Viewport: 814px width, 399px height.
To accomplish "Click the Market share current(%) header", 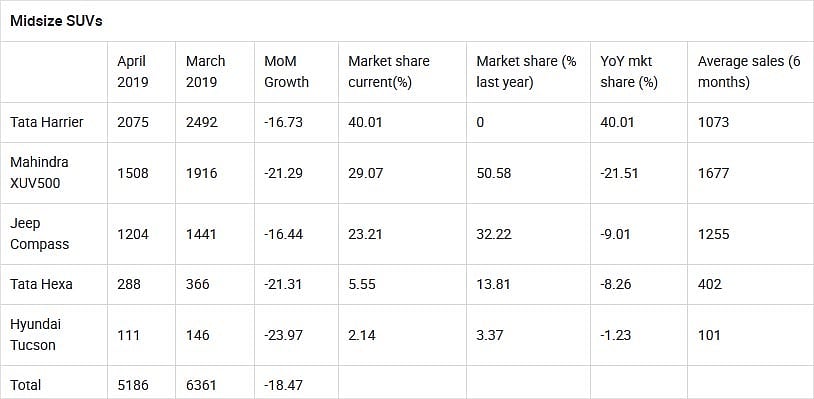I will (x=389, y=72).
